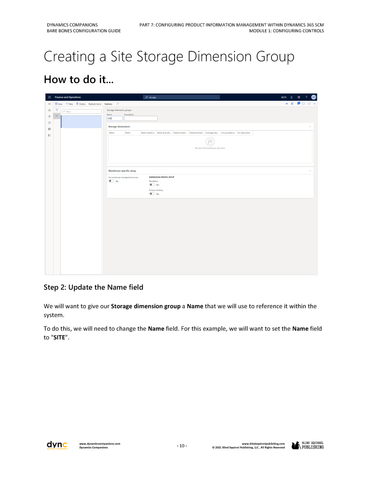Open the home icon in sidebar
This screenshot has width=371, height=480.
[x=49, y=110]
